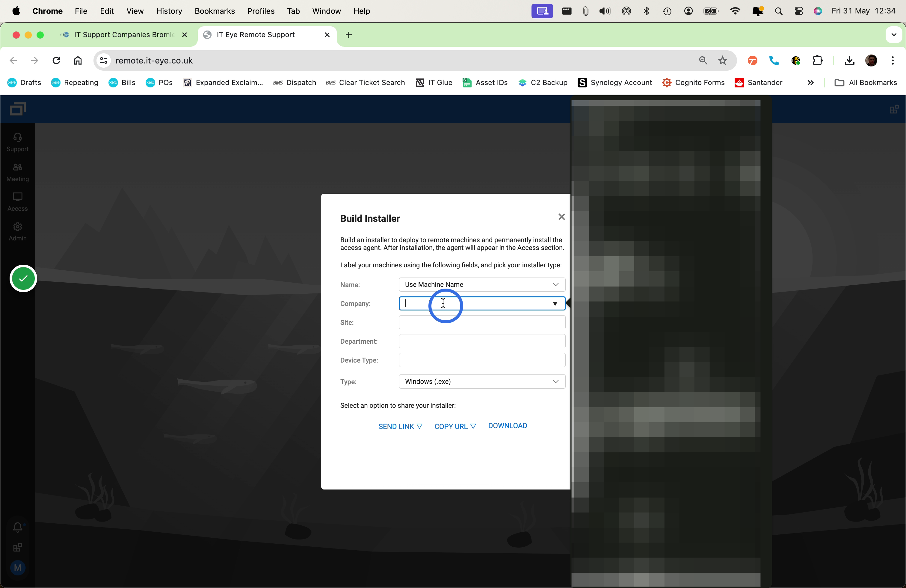Open Chrome downloads

coord(849,60)
